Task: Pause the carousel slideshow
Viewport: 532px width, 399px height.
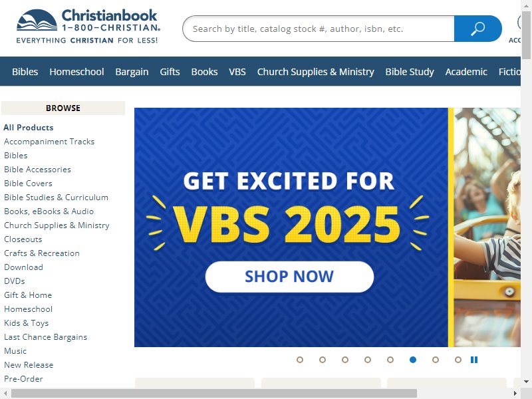Action: [x=474, y=360]
